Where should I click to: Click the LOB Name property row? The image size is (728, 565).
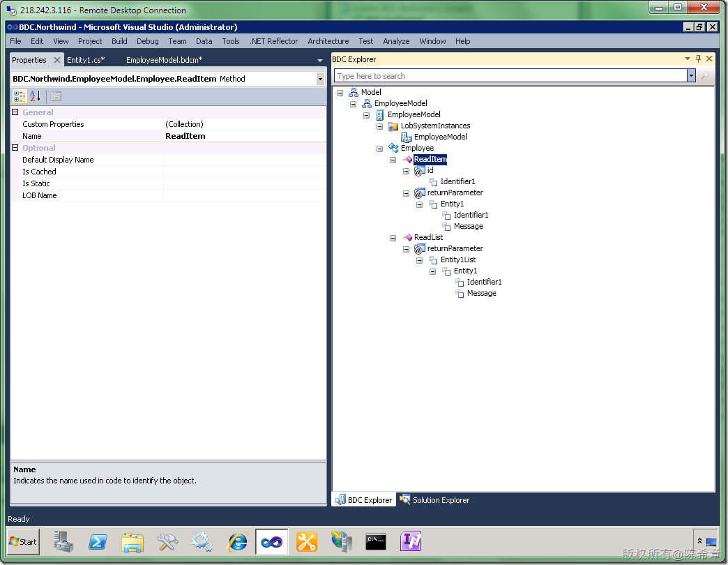coord(169,195)
